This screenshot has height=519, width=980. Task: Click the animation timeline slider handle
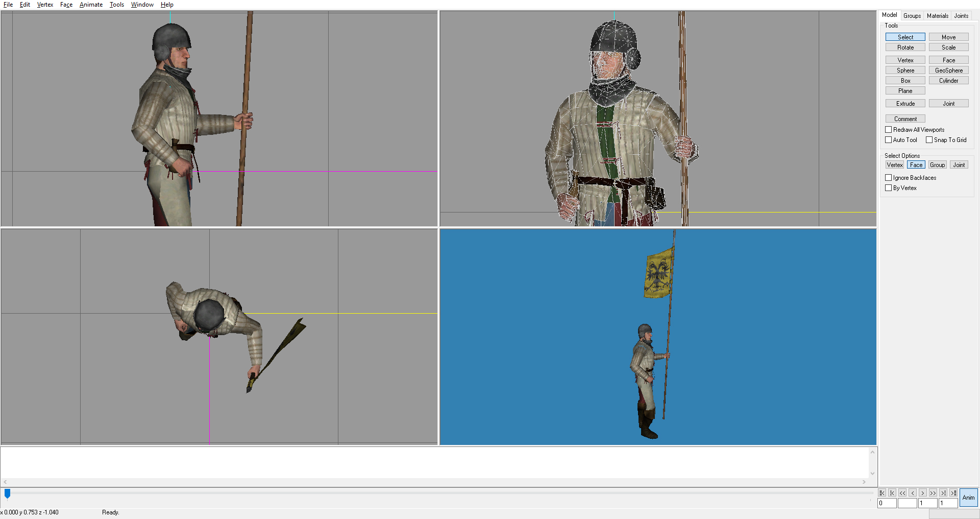click(x=8, y=493)
